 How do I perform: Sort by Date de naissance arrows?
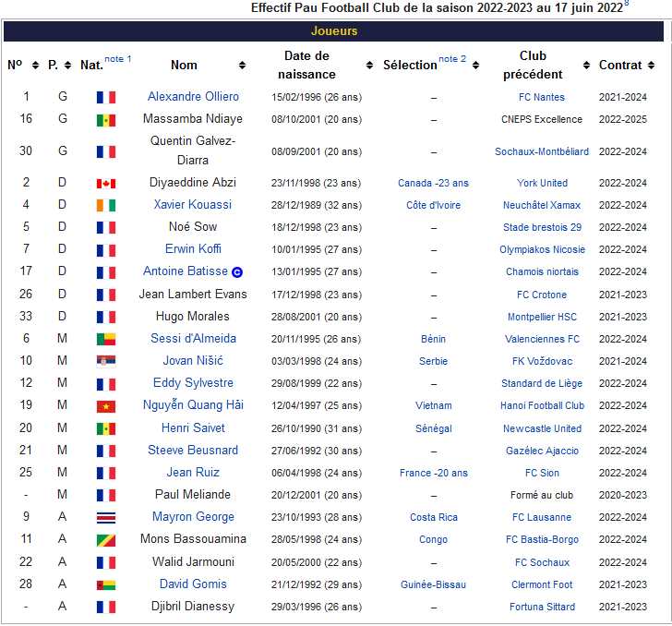pos(369,66)
